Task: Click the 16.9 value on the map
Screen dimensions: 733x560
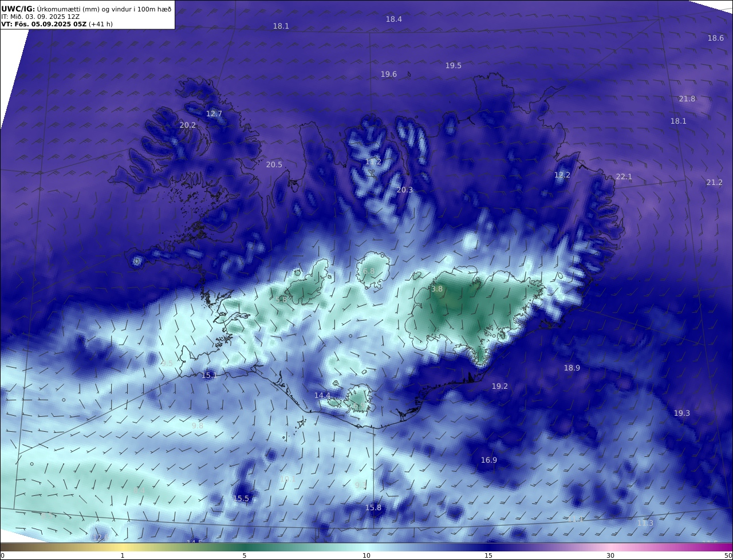Action: pyautogui.click(x=488, y=460)
